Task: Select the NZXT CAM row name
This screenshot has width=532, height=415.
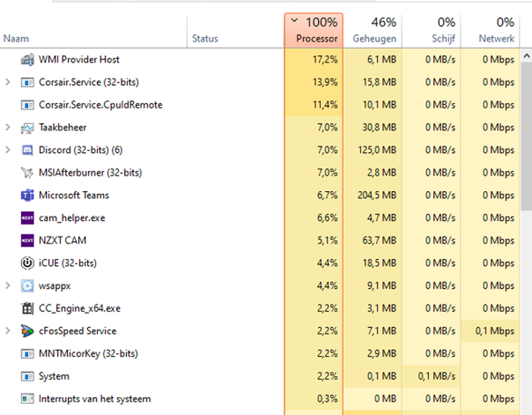Action: pyautogui.click(x=62, y=240)
